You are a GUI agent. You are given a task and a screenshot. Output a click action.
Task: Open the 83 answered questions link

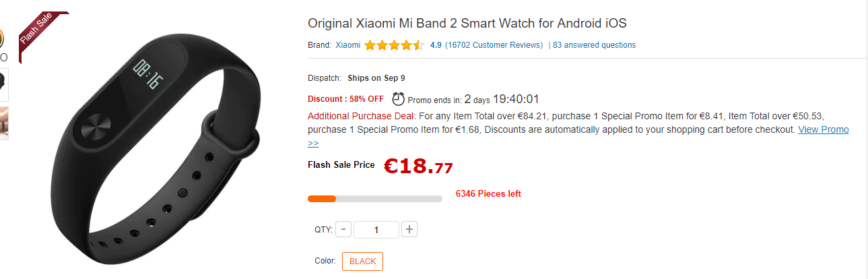point(594,45)
